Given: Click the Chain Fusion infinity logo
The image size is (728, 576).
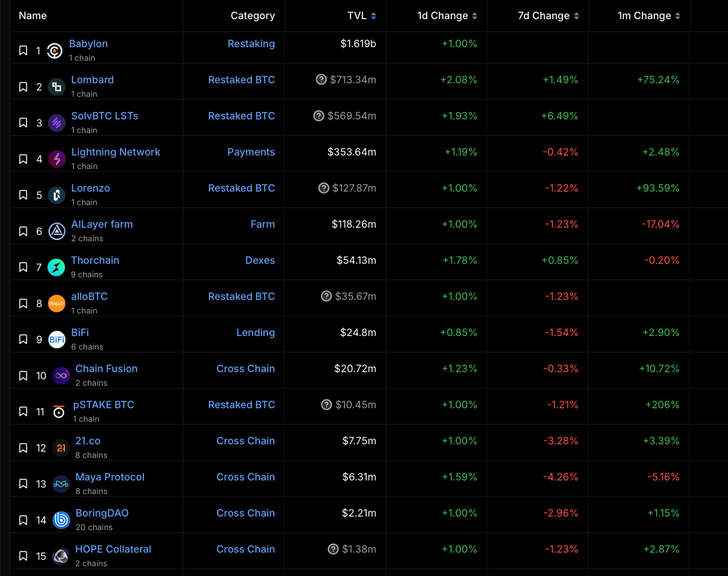Looking at the screenshot, I should point(61,375).
